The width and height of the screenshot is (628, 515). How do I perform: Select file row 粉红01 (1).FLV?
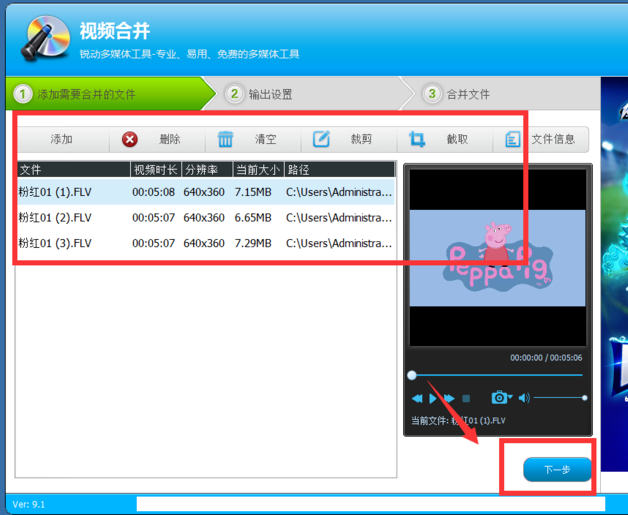(206, 192)
